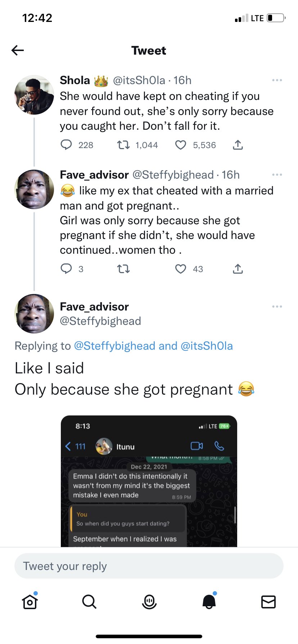Retweet Shola's tweet

pos(123,145)
